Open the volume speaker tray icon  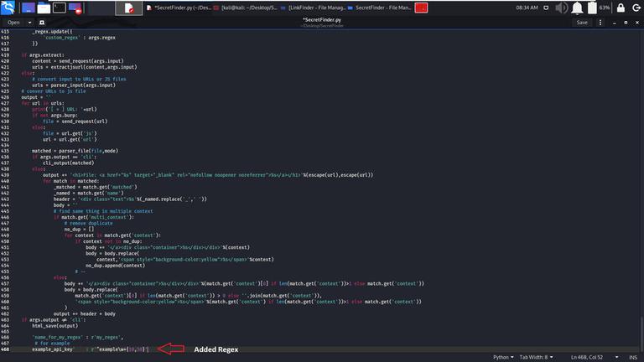click(x=561, y=8)
